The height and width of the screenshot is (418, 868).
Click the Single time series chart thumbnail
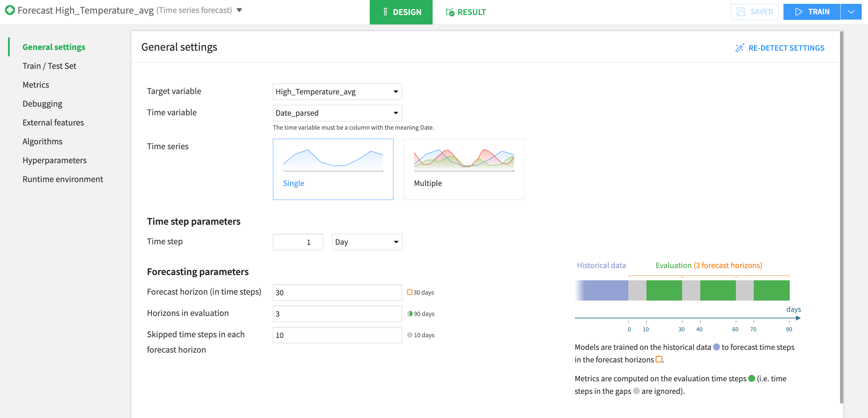[x=333, y=161]
